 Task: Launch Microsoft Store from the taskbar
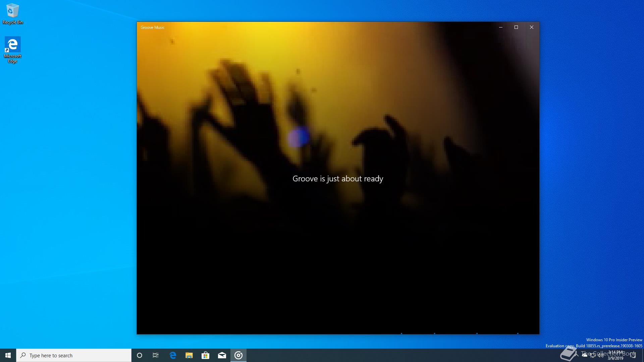205,355
